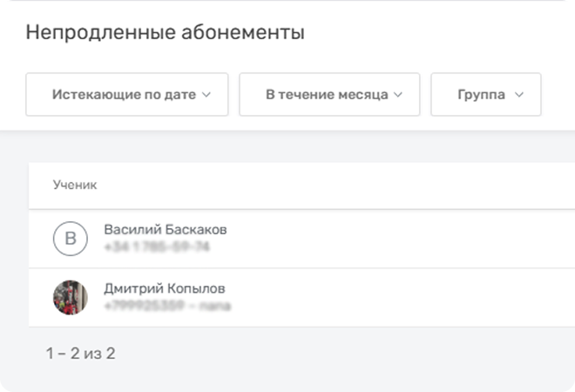575x392 pixels.
Task: Click the chevron arrow beside "Группа"
Action: [x=519, y=95]
